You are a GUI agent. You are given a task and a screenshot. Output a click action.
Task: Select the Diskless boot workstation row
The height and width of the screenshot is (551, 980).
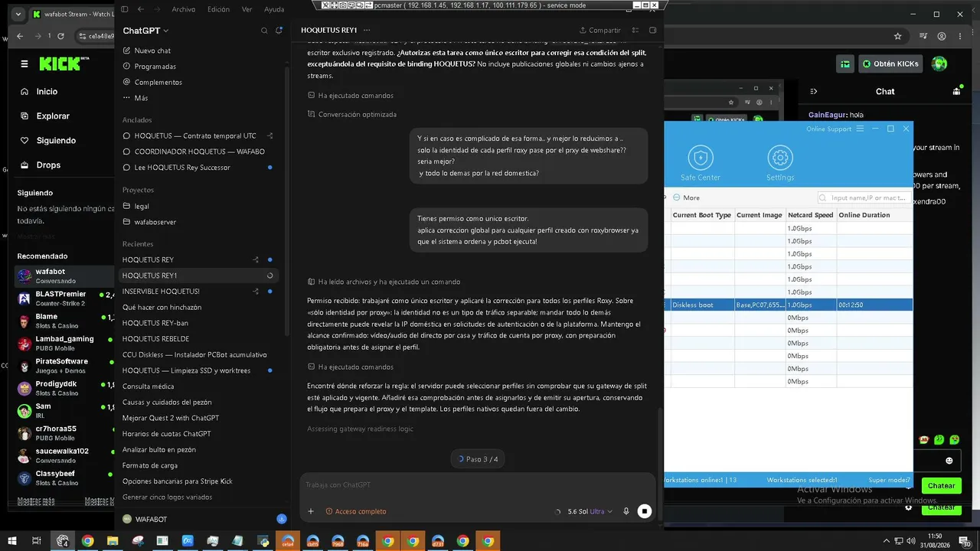tap(788, 305)
